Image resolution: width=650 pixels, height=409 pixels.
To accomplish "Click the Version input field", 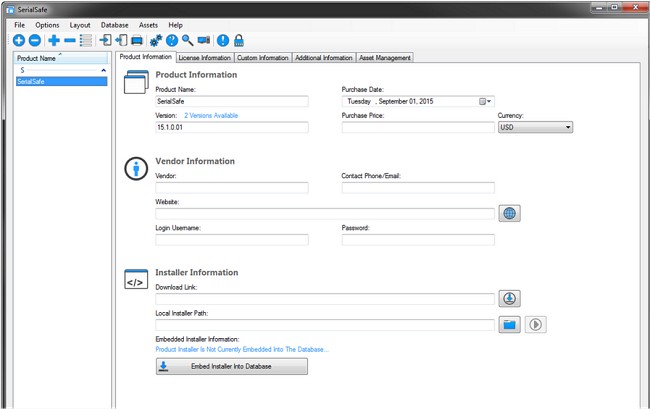I will coord(232,127).
